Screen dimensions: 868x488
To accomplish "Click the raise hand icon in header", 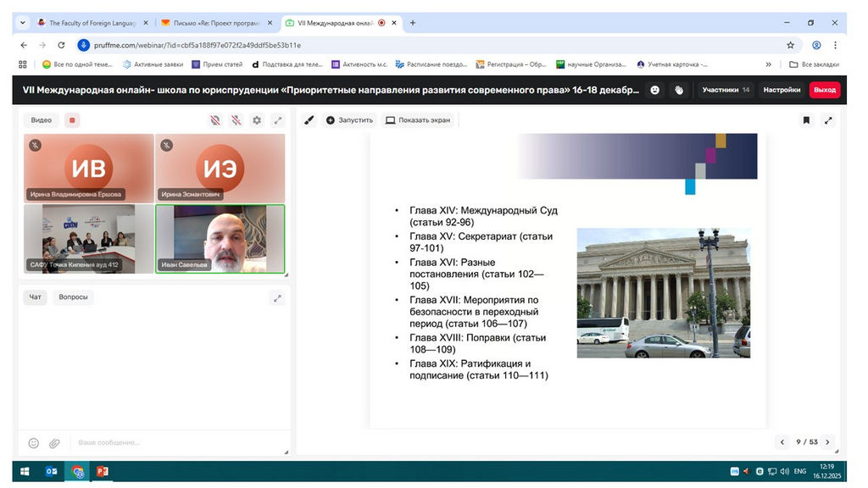I will 679,90.
